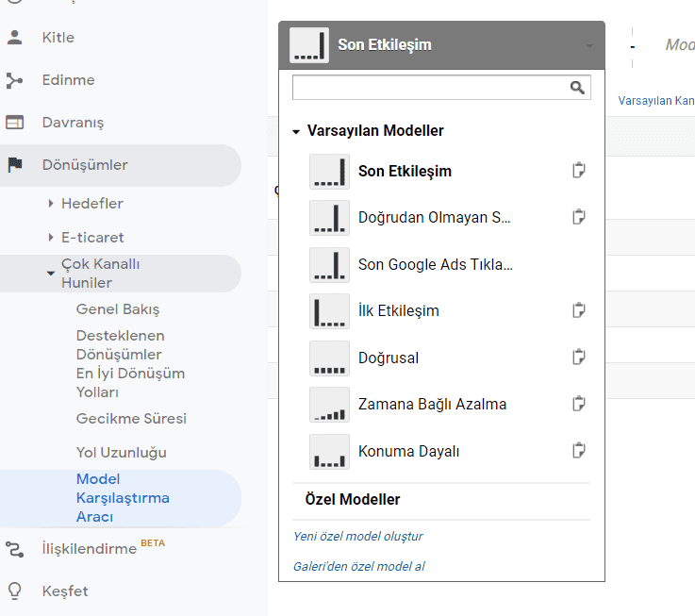Open Kitle section via the person icon
The height and width of the screenshot is (616, 695).
point(14,38)
